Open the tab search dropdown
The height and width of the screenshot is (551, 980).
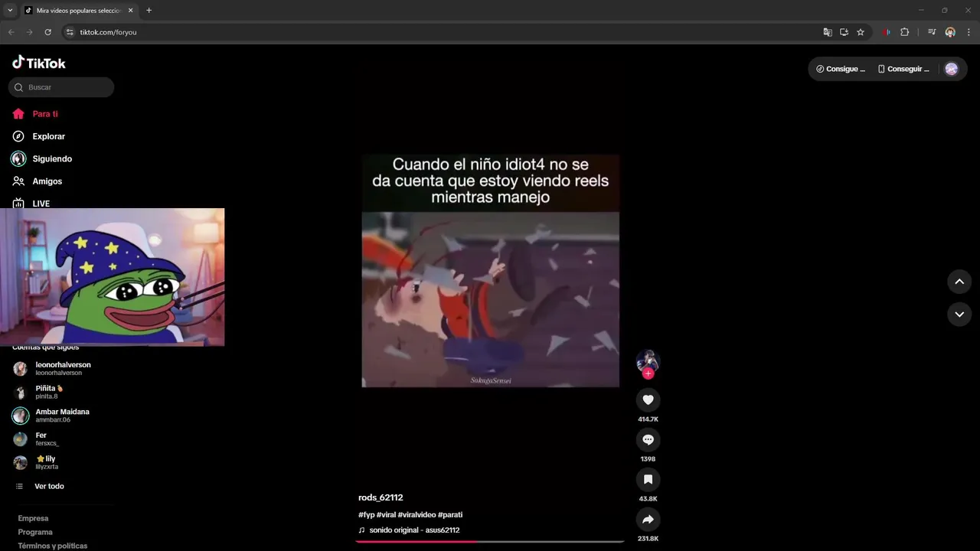coord(10,11)
